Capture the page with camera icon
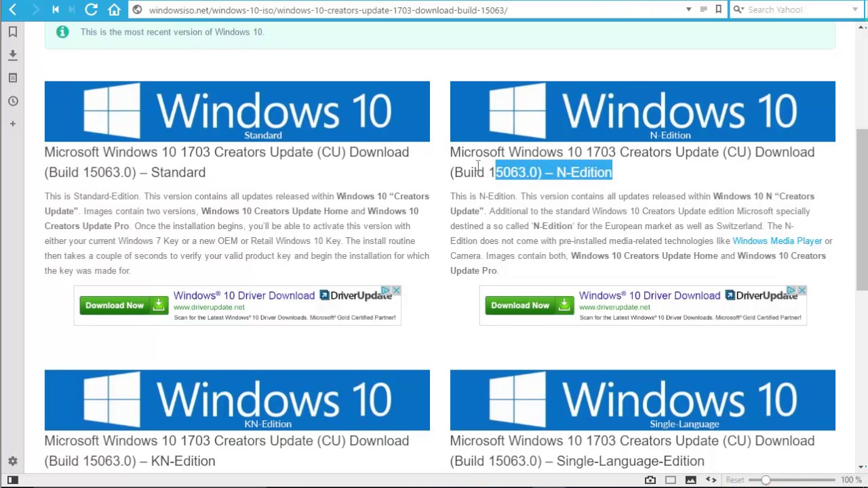The image size is (868, 488). [x=650, y=480]
